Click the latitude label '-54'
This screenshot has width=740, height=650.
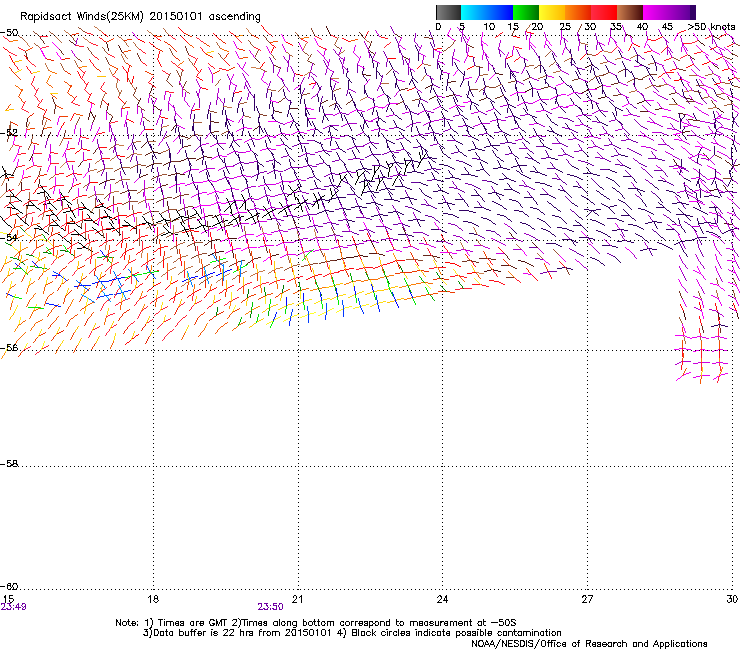pyautogui.click(x=9, y=237)
